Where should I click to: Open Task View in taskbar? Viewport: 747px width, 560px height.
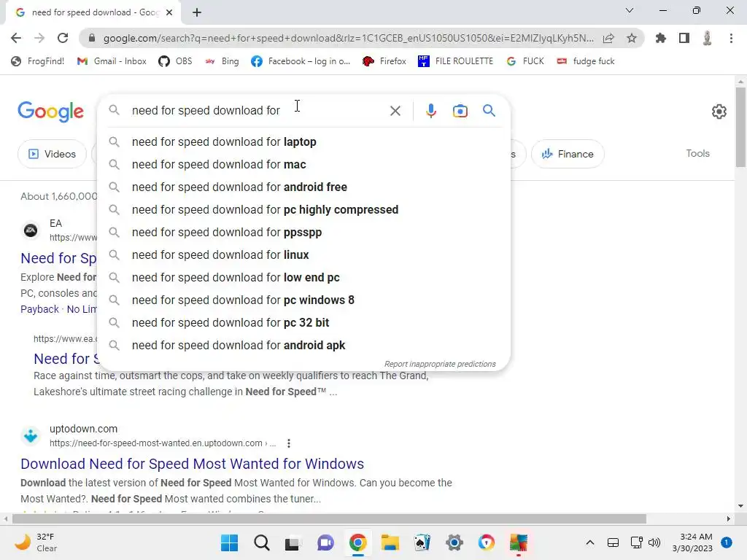[x=293, y=542]
